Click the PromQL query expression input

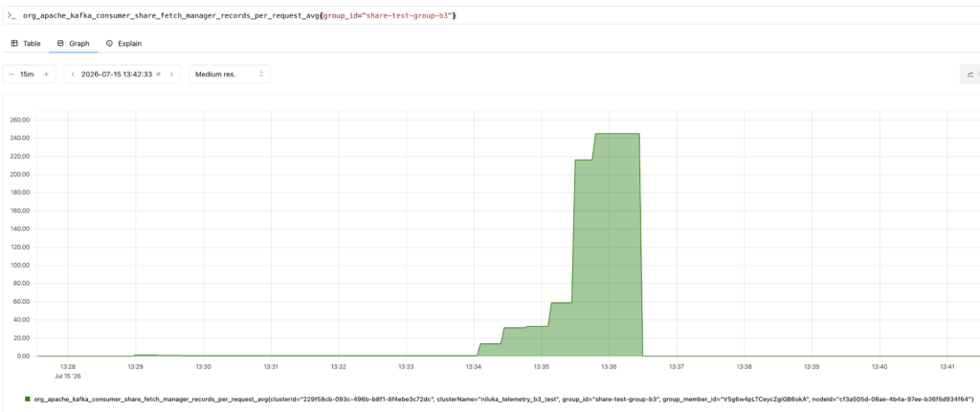tap(500, 15)
